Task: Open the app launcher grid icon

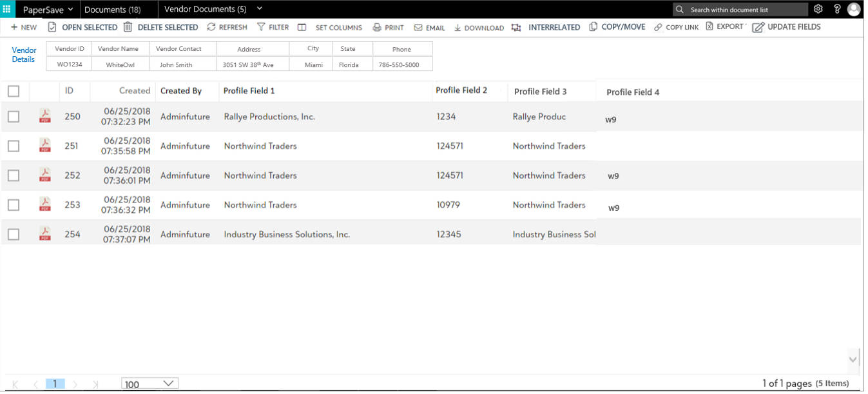Action: click(6, 9)
